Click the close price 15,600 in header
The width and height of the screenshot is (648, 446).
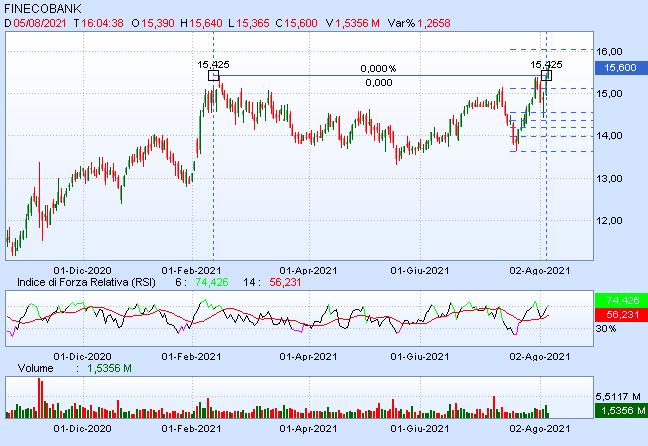point(301,23)
